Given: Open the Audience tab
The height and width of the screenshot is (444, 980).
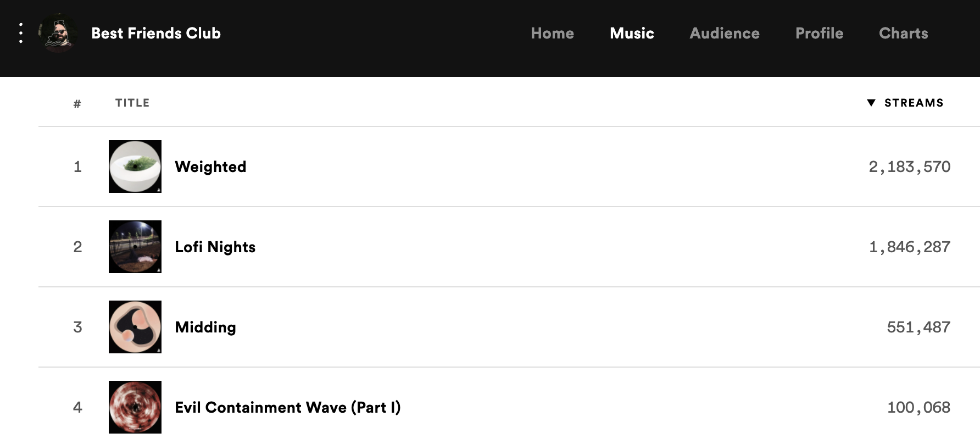Looking at the screenshot, I should (725, 33).
